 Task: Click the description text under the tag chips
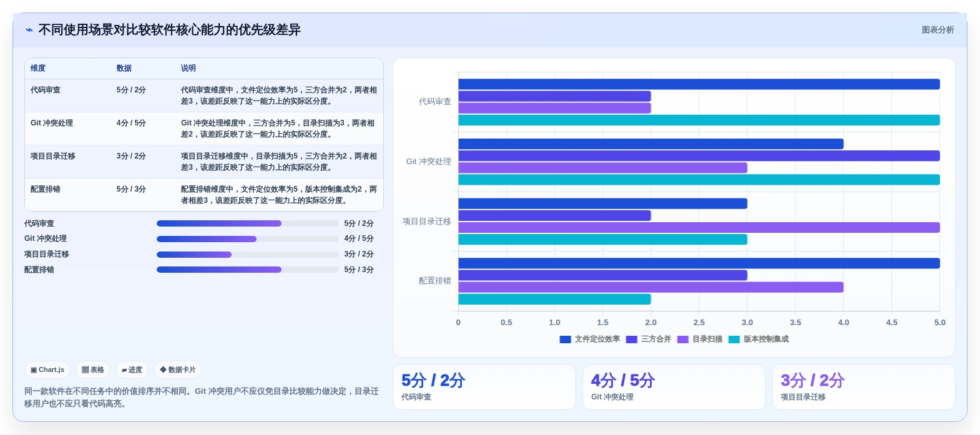202,398
